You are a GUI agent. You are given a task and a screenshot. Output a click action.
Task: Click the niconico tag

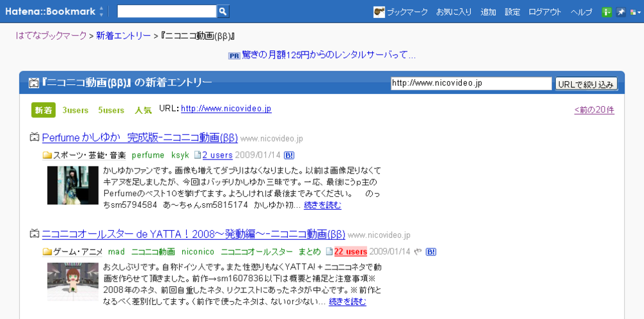click(198, 251)
